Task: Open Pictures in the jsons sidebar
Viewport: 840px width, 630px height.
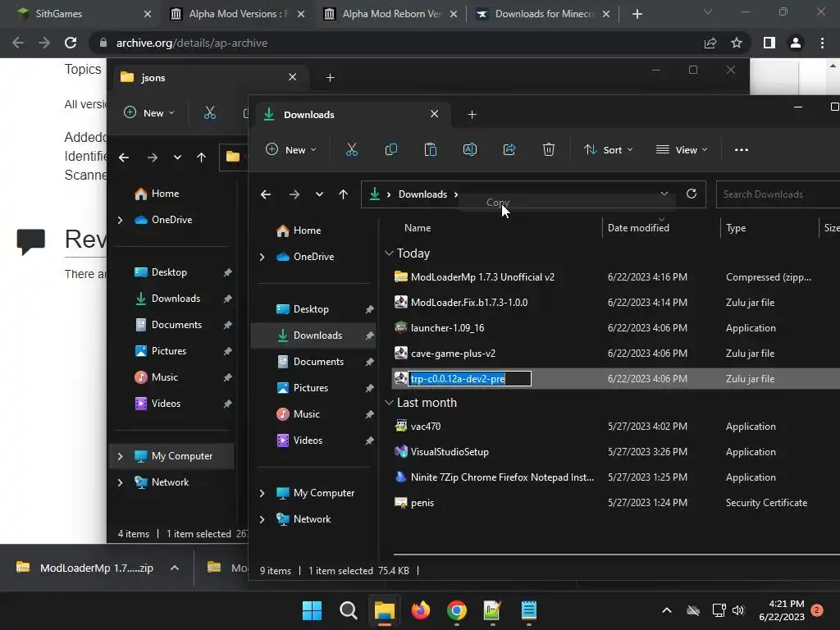Action: (x=169, y=351)
